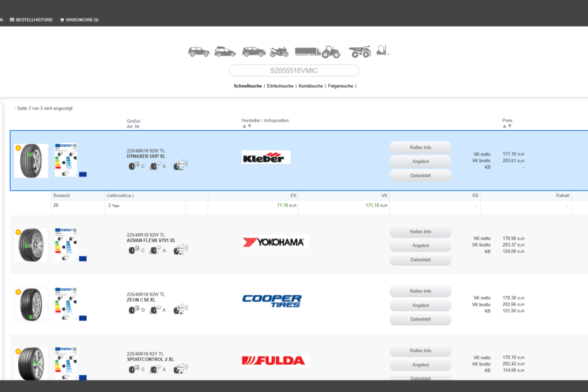588x392 pixels.
Task: Open Reifen Info for Kleber tire
Action: pyautogui.click(x=420, y=147)
